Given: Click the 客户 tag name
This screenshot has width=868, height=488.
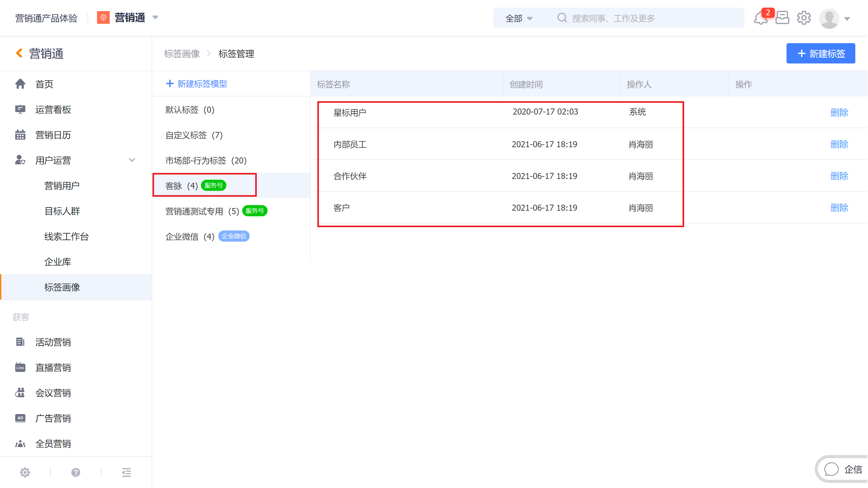Looking at the screenshot, I should 342,208.
